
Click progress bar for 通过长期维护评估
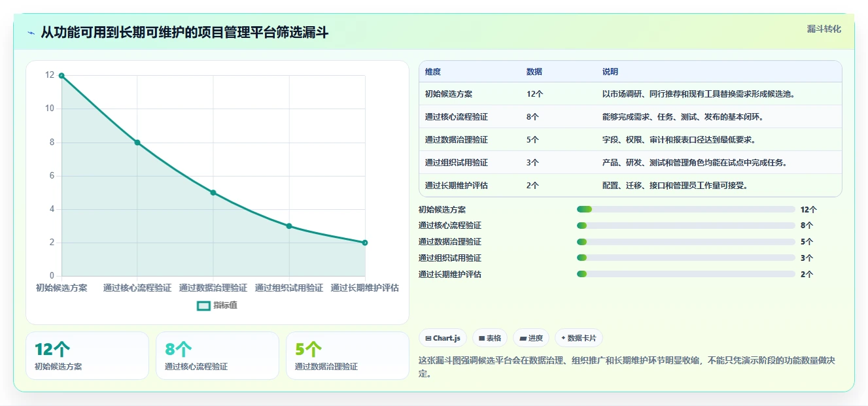coord(686,275)
